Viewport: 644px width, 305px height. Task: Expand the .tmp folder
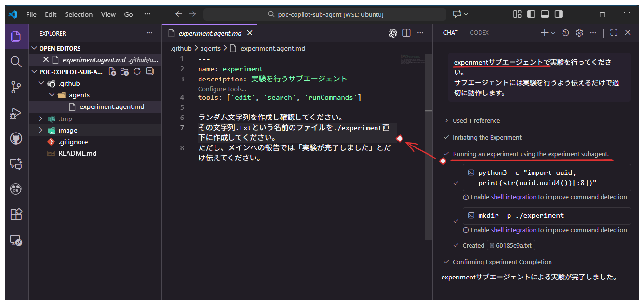(41, 119)
